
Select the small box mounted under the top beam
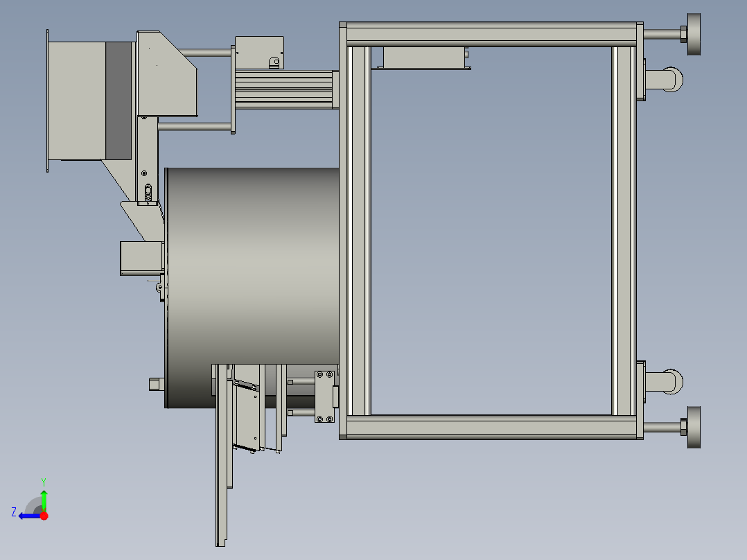pos(423,58)
